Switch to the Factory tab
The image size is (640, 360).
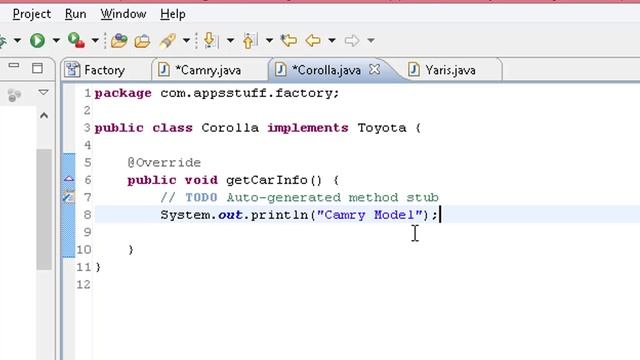tap(104, 70)
